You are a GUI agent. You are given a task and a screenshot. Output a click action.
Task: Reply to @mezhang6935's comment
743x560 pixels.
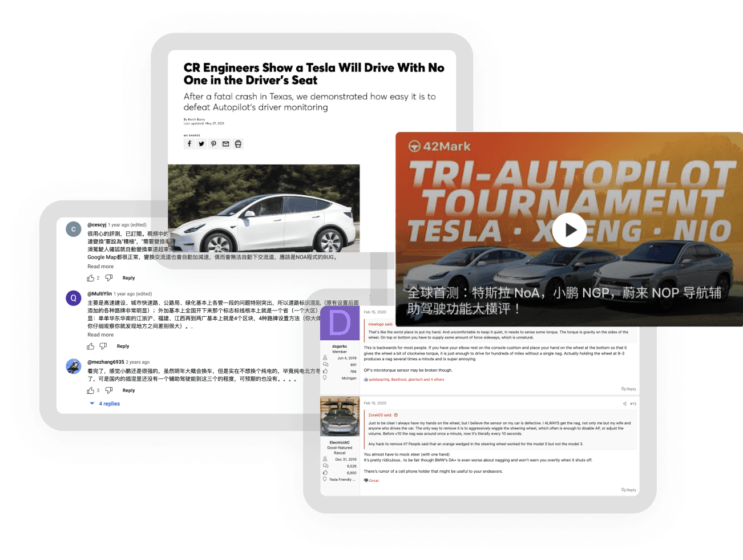point(128,390)
